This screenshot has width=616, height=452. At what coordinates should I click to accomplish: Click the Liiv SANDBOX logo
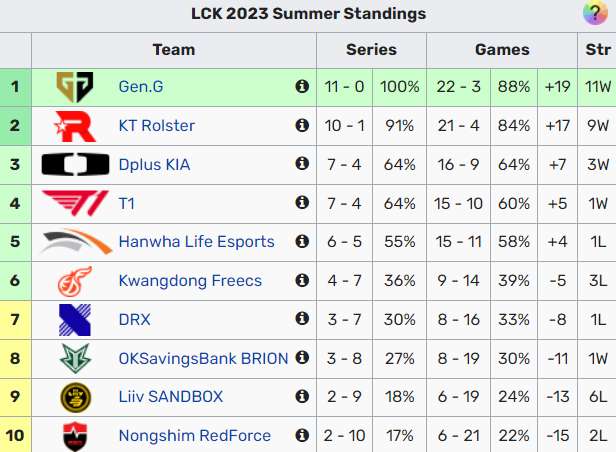75,397
